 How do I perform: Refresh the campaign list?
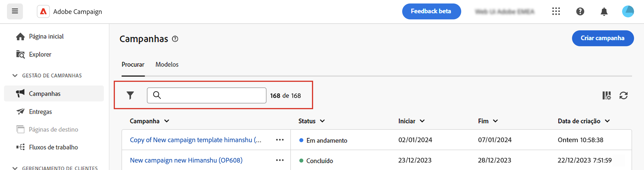click(x=623, y=95)
